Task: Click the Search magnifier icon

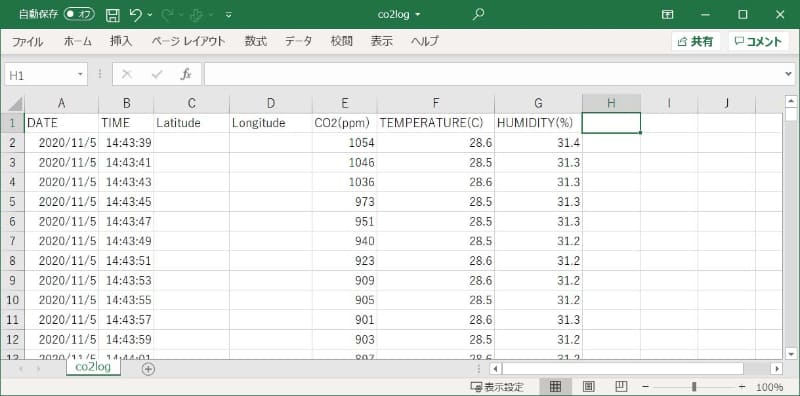Action: click(x=478, y=14)
